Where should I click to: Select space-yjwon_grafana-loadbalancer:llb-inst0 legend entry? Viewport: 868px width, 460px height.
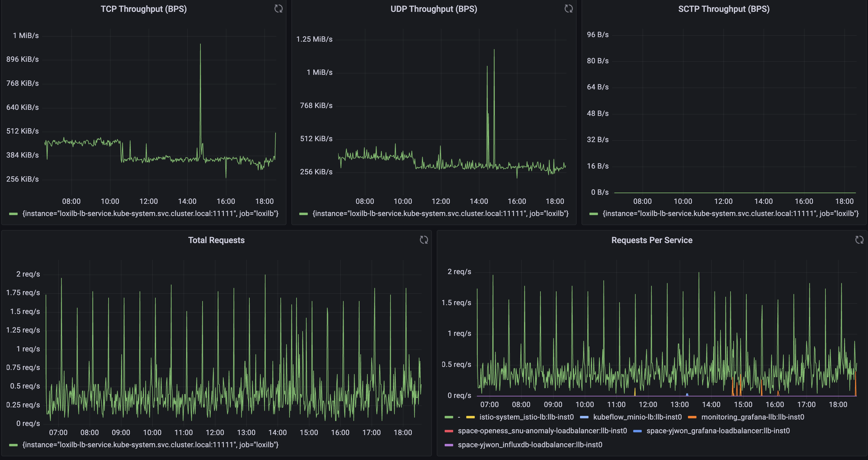tap(718, 431)
